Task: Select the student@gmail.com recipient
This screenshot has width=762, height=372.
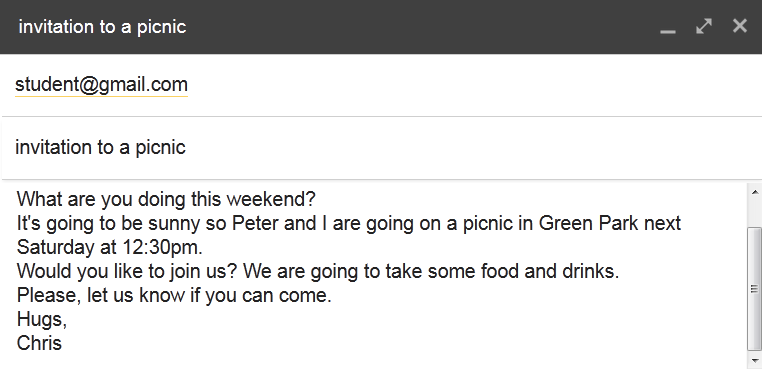Action: [x=101, y=85]
